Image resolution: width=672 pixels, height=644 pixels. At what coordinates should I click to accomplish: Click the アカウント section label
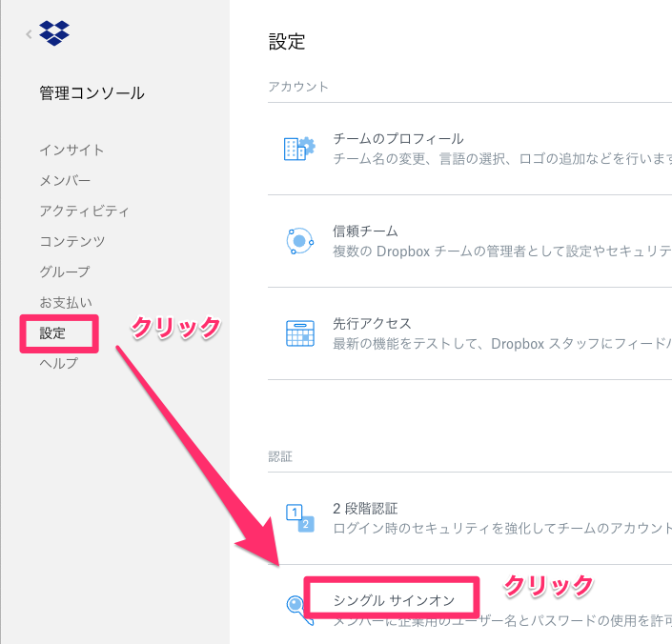coord(298,87)
